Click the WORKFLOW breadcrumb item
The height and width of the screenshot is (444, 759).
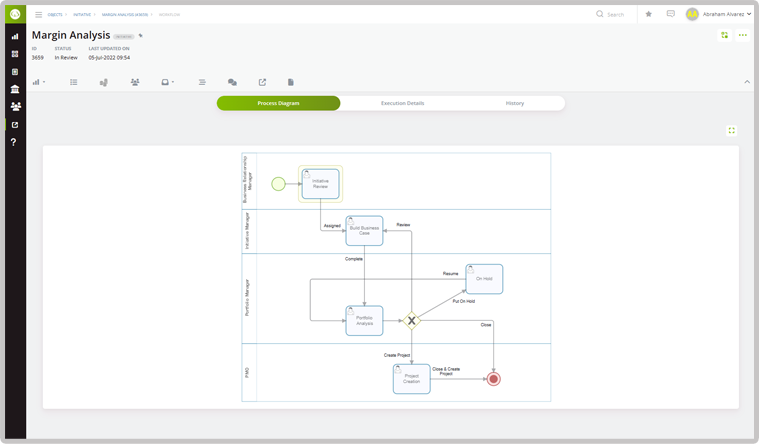169,15
